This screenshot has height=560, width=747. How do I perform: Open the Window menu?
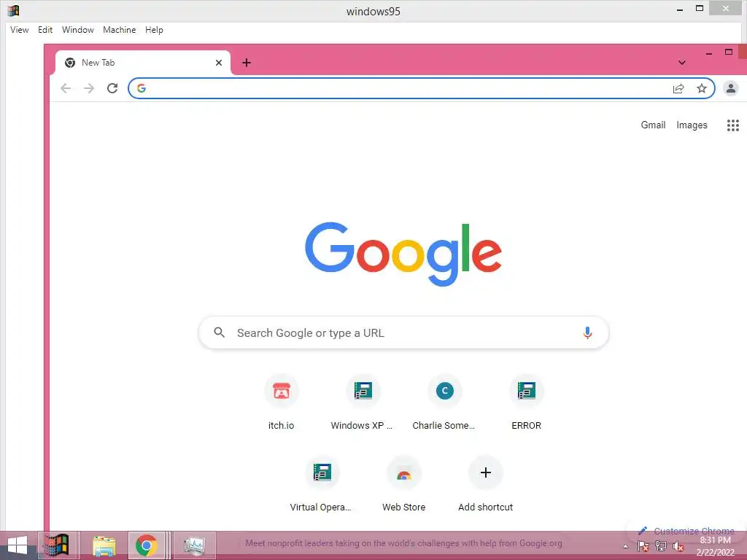[x=77, y=30]
